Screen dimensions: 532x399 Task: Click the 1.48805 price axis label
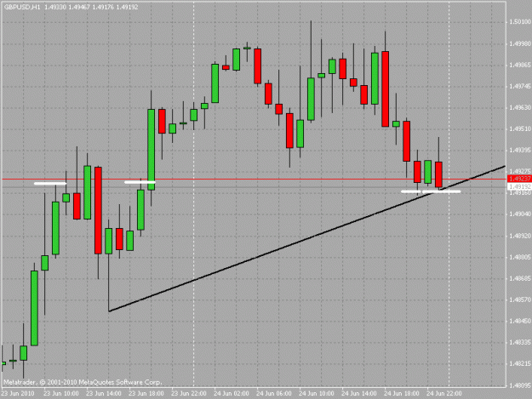[x=520, y=257]
